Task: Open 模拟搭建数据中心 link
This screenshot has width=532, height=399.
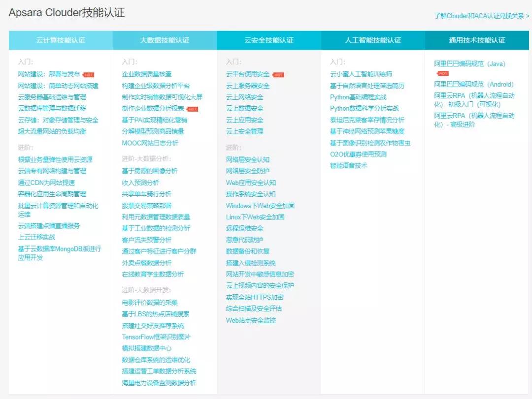Action: [147, 348]
